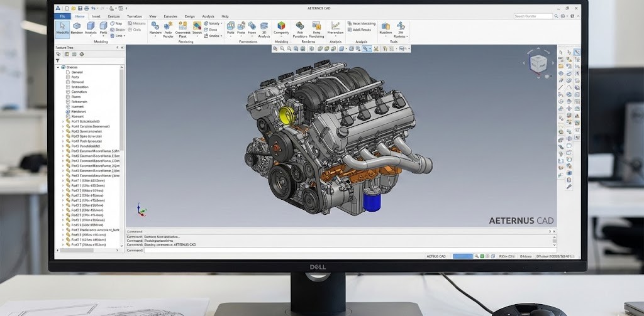Click the blue File button
This screenshot has width=644, height=316.
[x=62, y=16]
